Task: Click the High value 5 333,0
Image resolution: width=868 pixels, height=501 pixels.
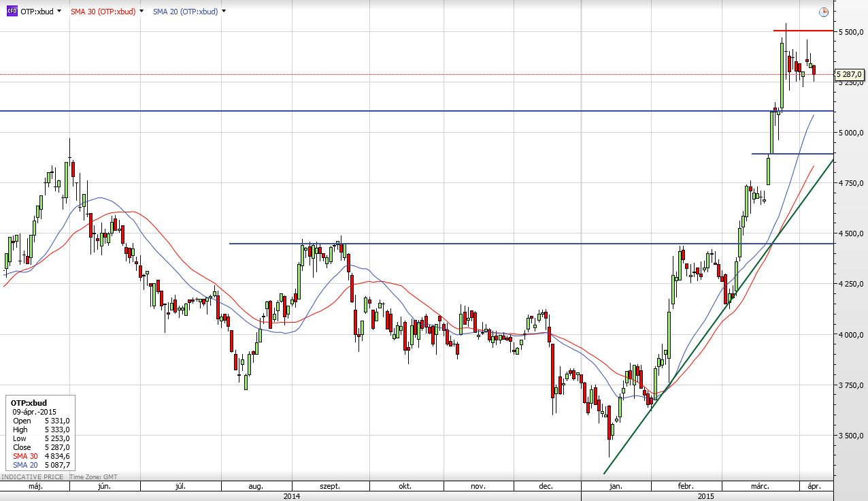Action: pos(57,429)
